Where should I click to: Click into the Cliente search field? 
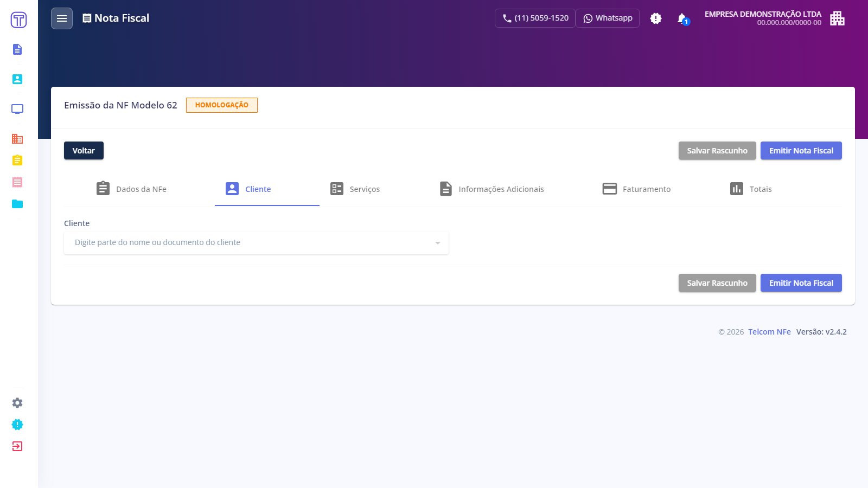click(x=256, y=243)
